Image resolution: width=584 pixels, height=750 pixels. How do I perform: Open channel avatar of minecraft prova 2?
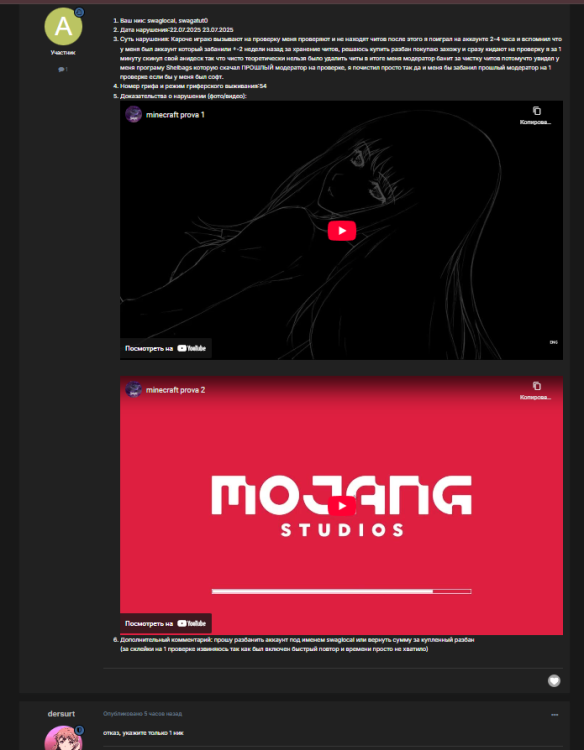click(x=133, y=389)
